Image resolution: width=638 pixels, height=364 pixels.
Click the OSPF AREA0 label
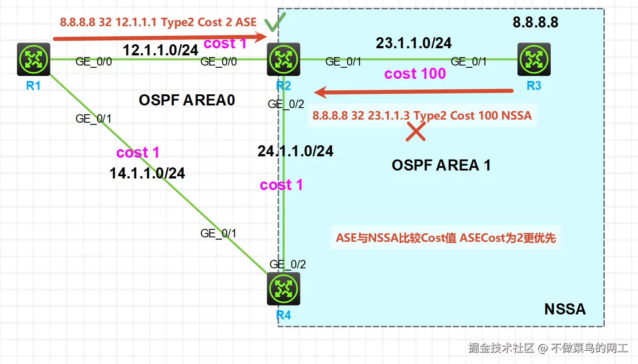187,100
